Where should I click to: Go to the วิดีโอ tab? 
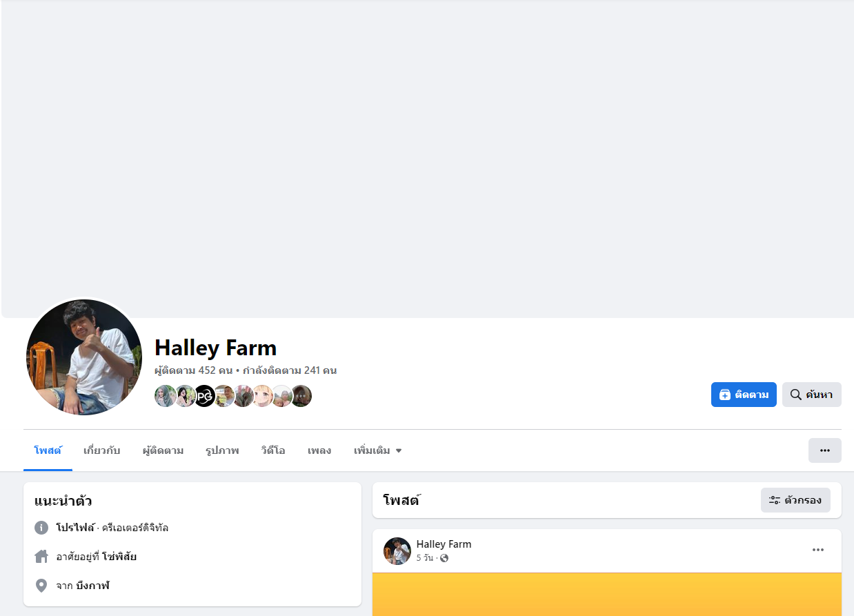pos(273,450)
